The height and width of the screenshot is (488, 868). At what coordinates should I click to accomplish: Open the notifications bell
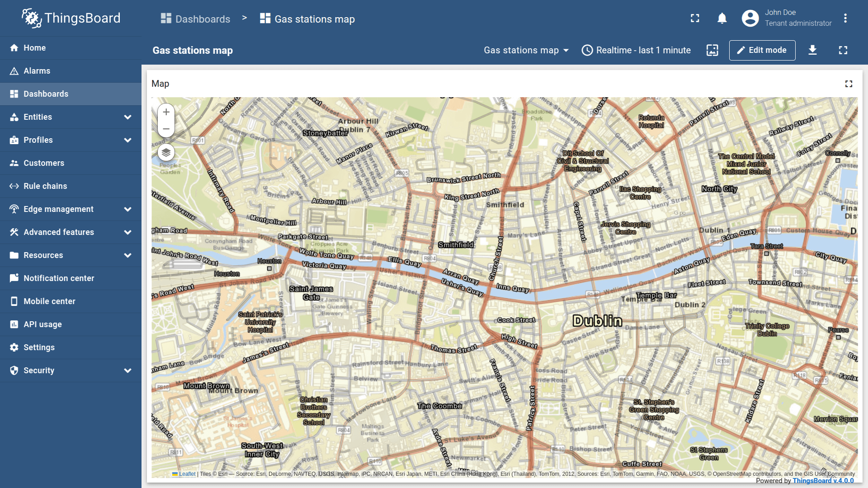pos(722,19)
